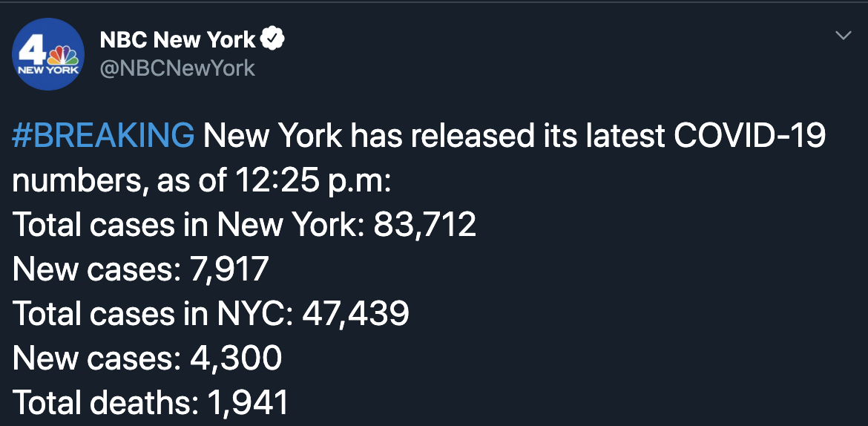This screenshot has width=868, height=426.
Task: Click the NBC peacock logo in avatar
Action: (63, 55)
